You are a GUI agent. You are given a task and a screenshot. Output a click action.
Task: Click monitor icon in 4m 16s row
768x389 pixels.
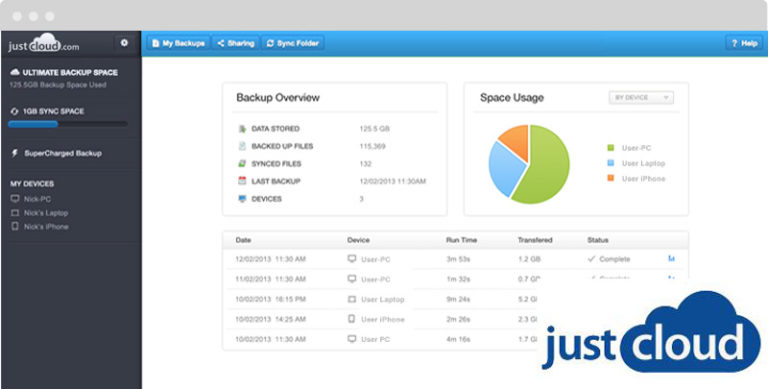352,339
